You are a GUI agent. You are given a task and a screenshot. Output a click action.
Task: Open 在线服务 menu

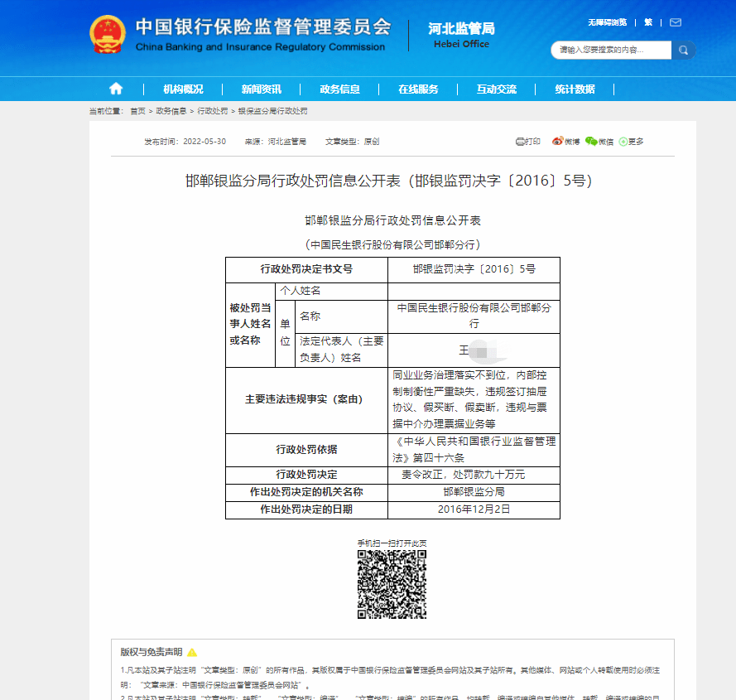click(x=418, y=89)
